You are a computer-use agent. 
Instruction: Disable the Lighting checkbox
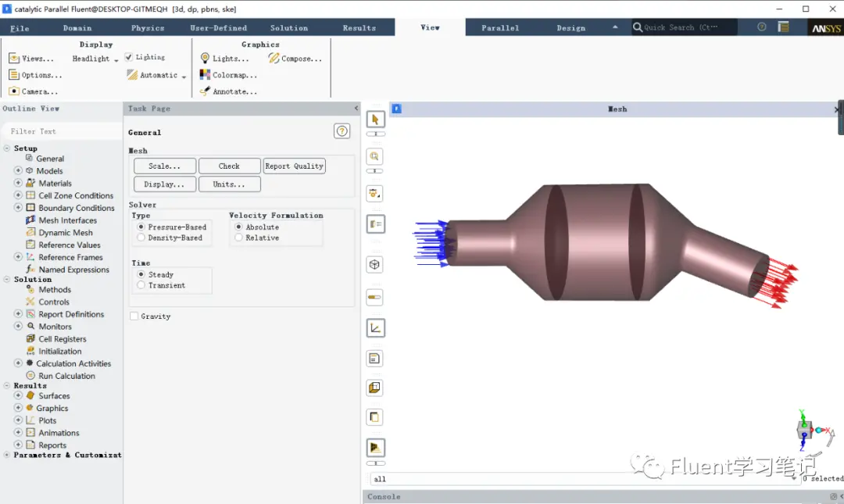129,57
